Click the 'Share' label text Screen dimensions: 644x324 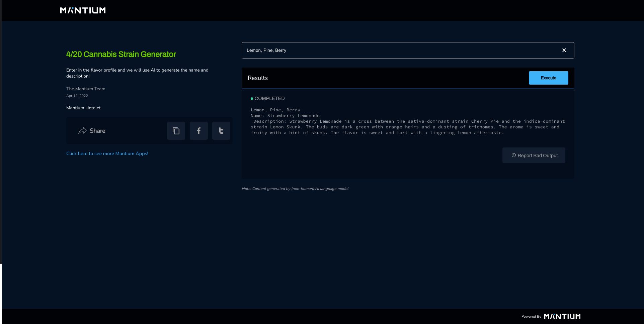(97, 131)
